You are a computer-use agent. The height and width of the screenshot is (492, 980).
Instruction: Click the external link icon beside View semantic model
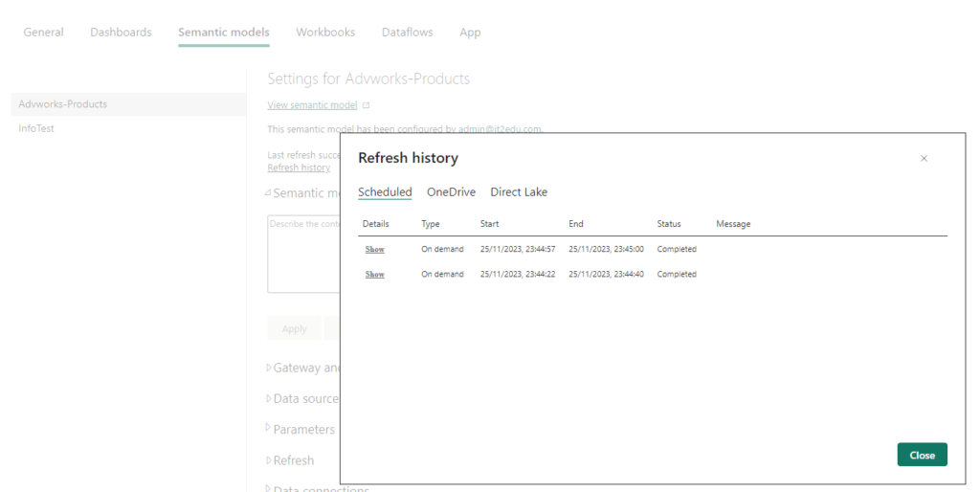click(366, 105)
